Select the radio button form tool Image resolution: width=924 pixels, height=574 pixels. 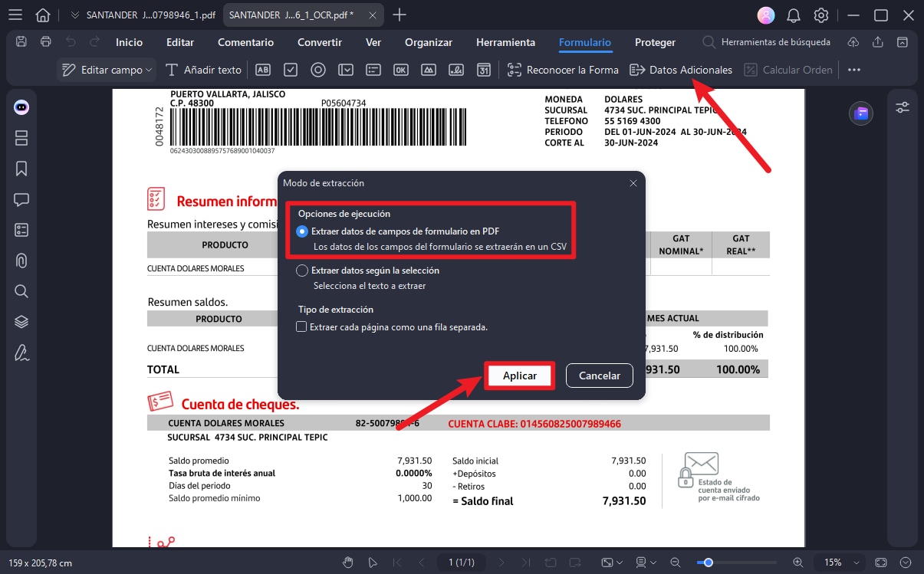tap(318, 69)
